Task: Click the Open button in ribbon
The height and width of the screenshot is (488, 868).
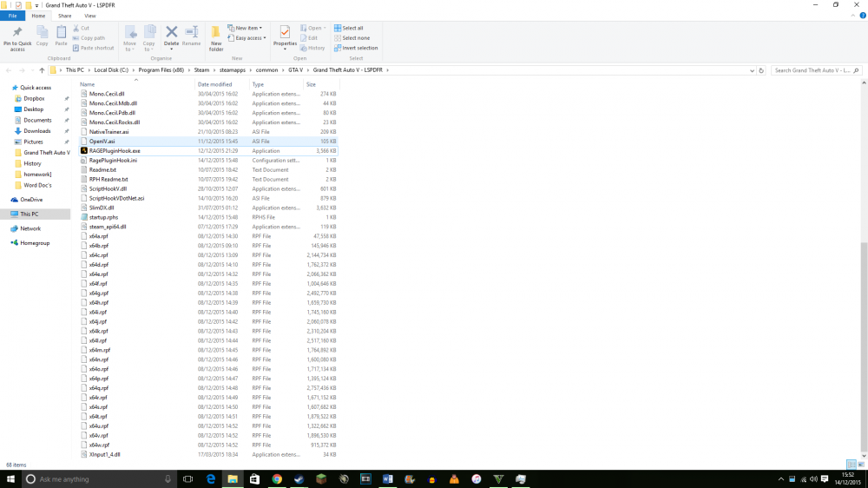Action: [312, 28]
